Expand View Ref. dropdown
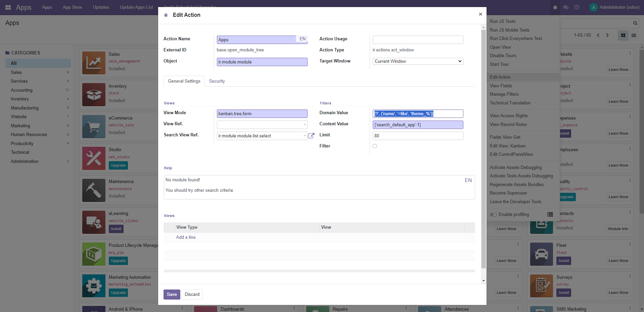 (305, 125)
